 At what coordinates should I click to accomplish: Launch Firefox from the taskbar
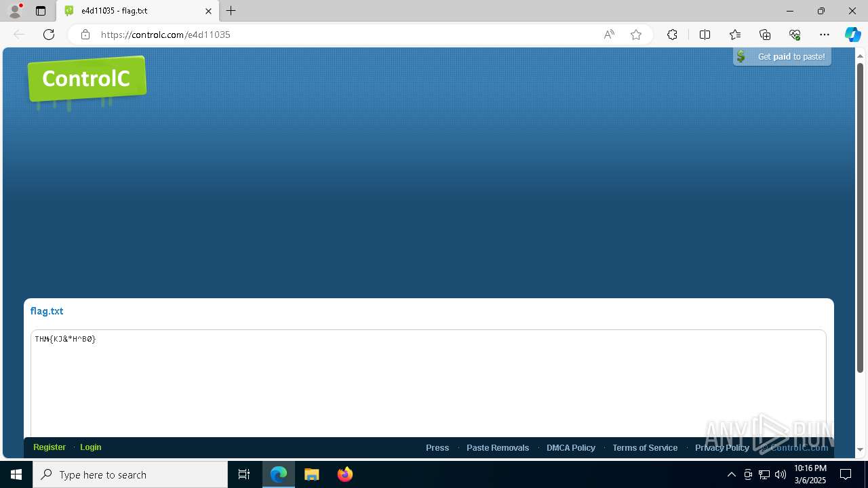pos(345,474)
